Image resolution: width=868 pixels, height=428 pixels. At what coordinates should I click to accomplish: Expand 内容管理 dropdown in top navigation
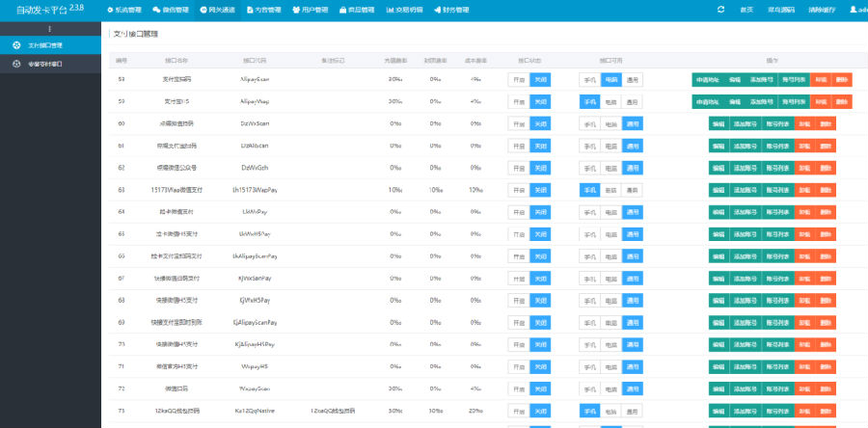pos(263,10)
